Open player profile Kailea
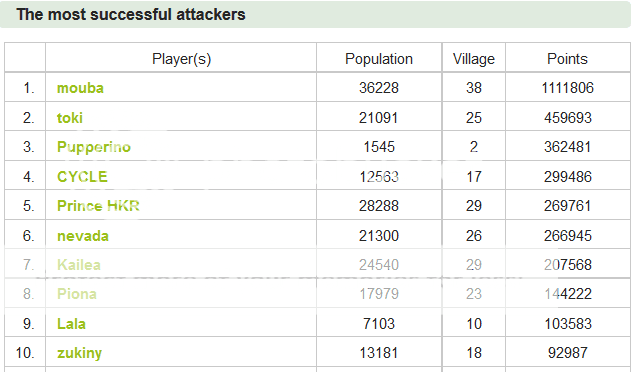639x372 pixels. (x=79, y=265)
